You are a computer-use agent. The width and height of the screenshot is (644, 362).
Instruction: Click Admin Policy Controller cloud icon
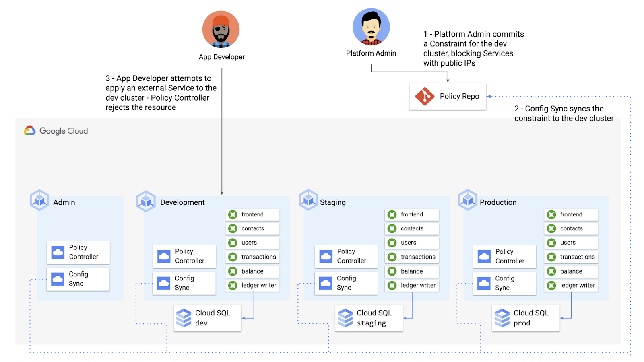point(58,252)
